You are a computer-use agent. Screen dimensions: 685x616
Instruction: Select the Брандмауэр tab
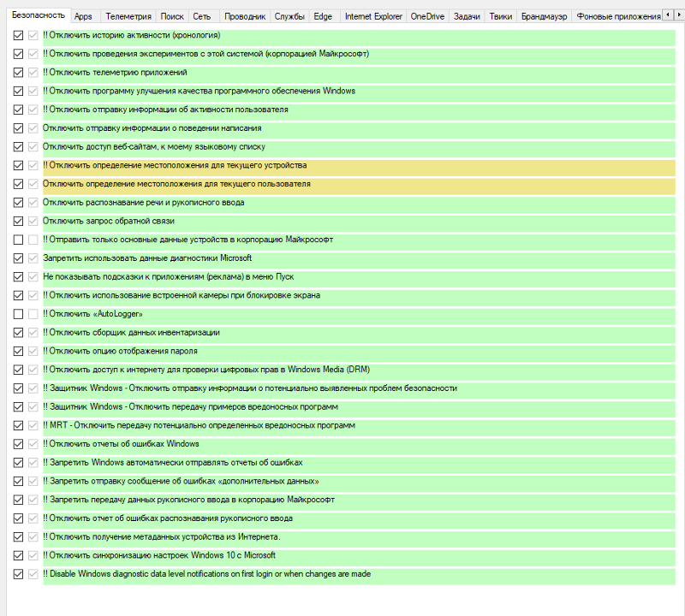point(545,16)
